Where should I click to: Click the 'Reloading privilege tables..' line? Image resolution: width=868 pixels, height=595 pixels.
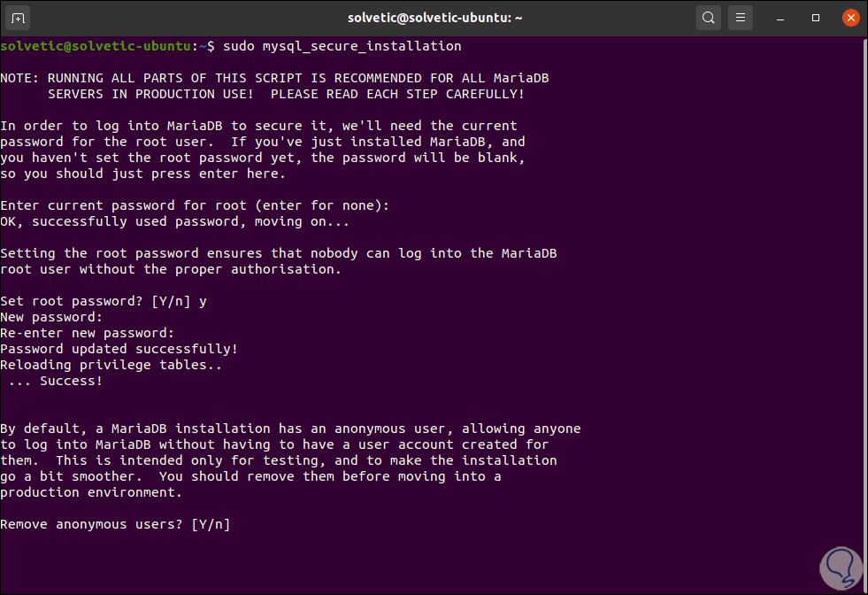pyautogui.click(x=111, y=365)
